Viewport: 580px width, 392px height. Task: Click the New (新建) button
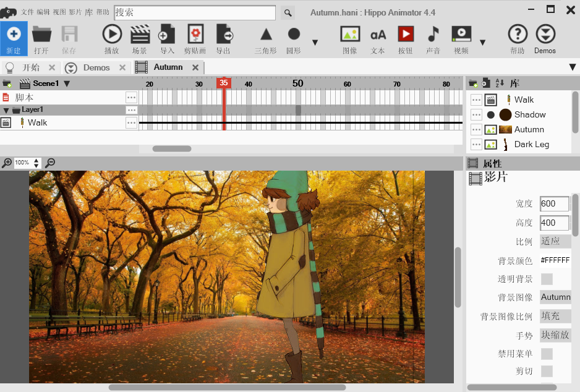click(x=14, y=39)
